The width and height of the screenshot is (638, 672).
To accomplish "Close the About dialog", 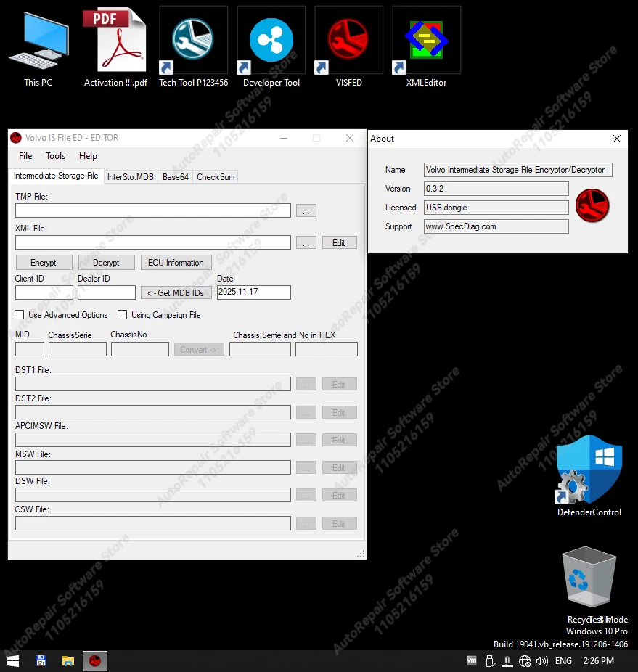I will point(616,139).
